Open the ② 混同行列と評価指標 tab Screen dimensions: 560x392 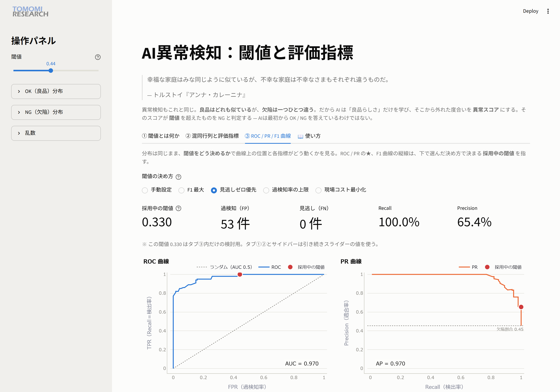point(212,136)
